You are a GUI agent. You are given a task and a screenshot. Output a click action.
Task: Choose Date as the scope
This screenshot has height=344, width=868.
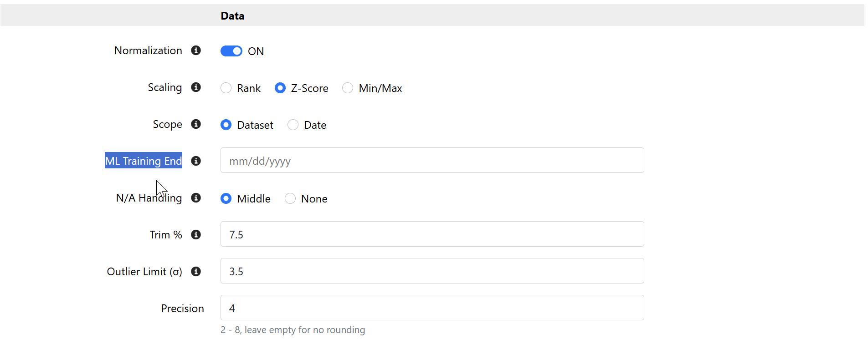tap(293, 125)
